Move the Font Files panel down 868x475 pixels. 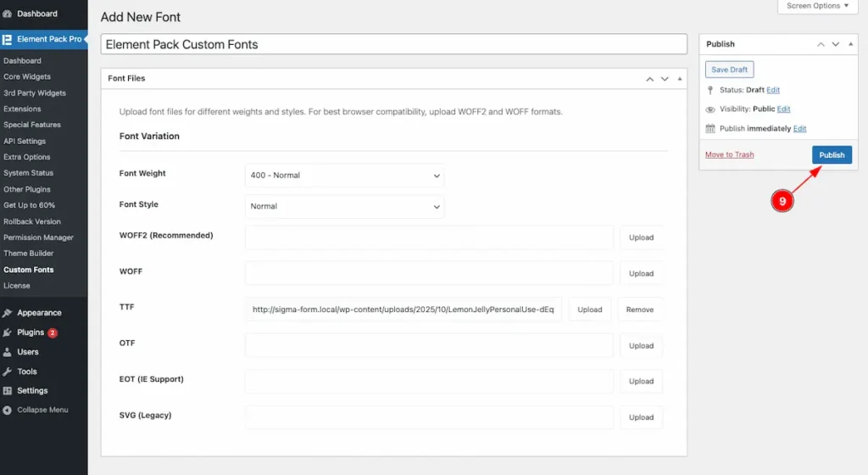point(665,79)
